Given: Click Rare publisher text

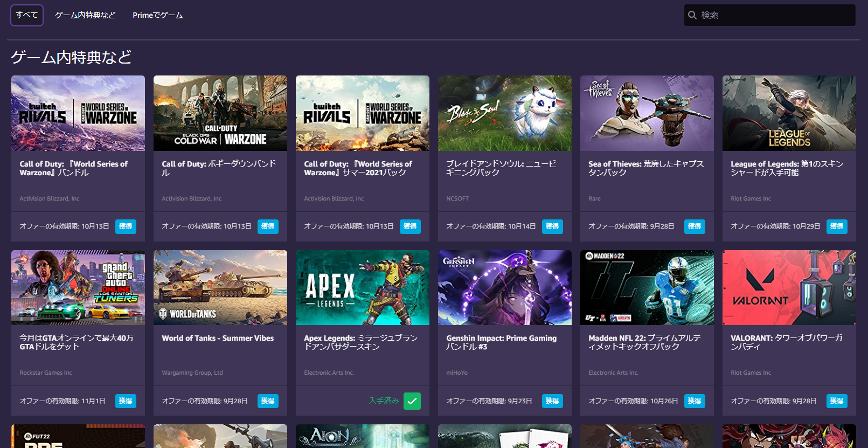Looking at the screenshot, I should click(x=594, y=198).
